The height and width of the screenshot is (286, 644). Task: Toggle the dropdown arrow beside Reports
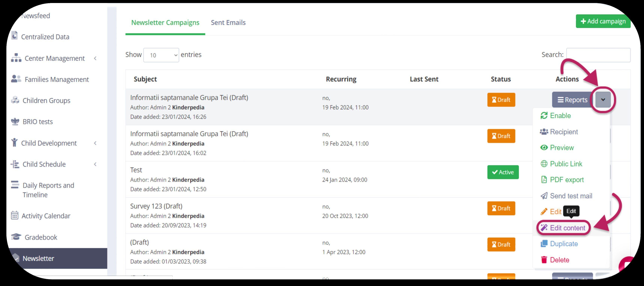(x=603, y=100)
